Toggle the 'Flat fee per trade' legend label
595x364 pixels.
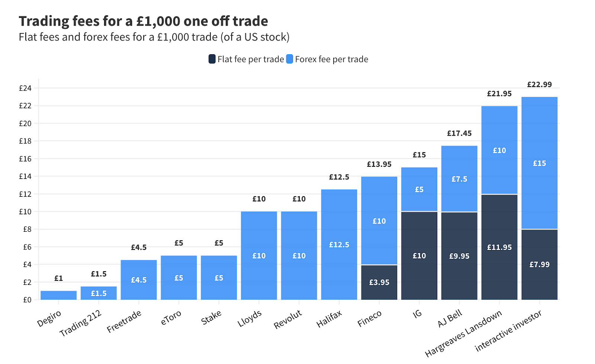click(251, 59)
